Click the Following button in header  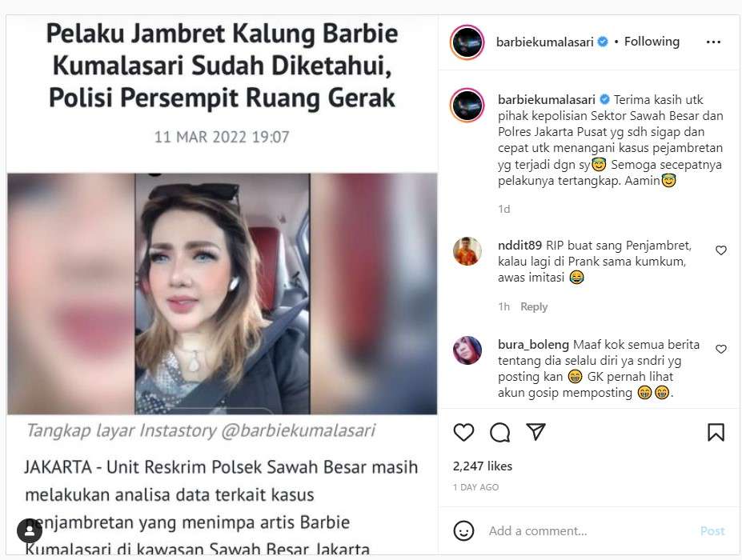652,42
